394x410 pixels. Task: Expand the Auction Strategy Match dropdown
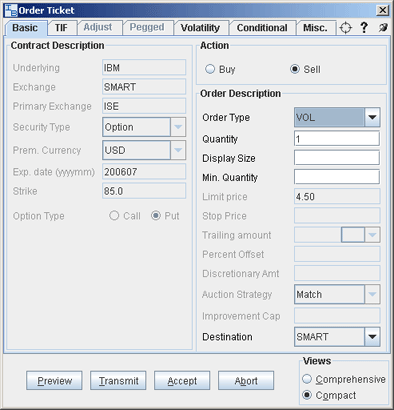coord(372,294)
